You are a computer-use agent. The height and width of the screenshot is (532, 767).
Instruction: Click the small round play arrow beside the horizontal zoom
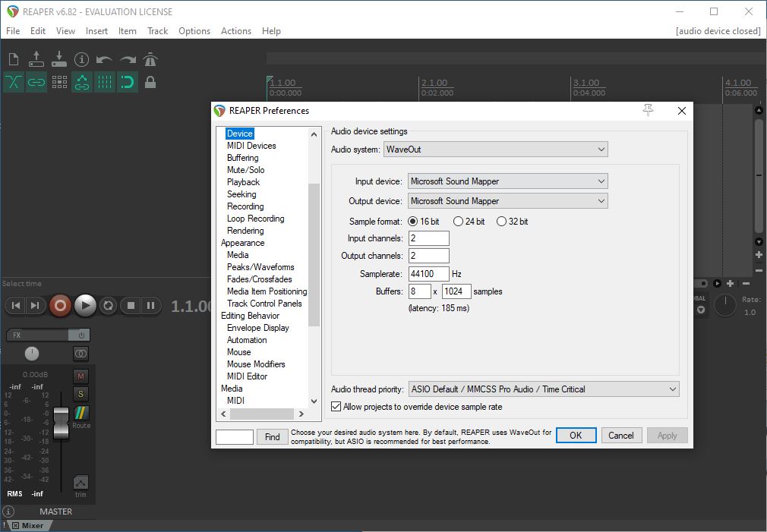(717, 283)
